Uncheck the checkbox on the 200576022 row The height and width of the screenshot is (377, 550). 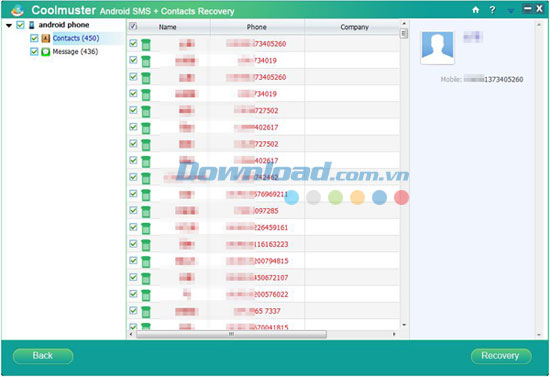[x=133, y=294]
